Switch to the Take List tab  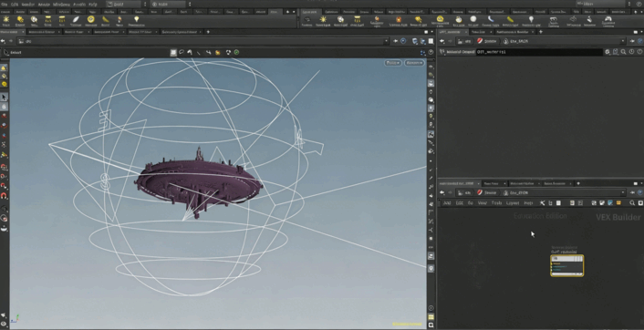point(478,32)
